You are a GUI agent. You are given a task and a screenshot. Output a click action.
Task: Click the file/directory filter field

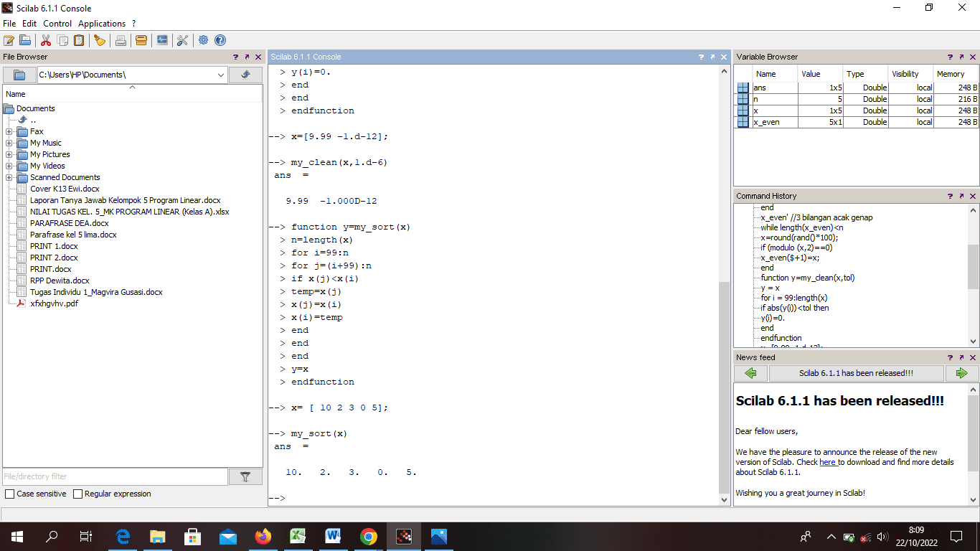pos(116,476)
